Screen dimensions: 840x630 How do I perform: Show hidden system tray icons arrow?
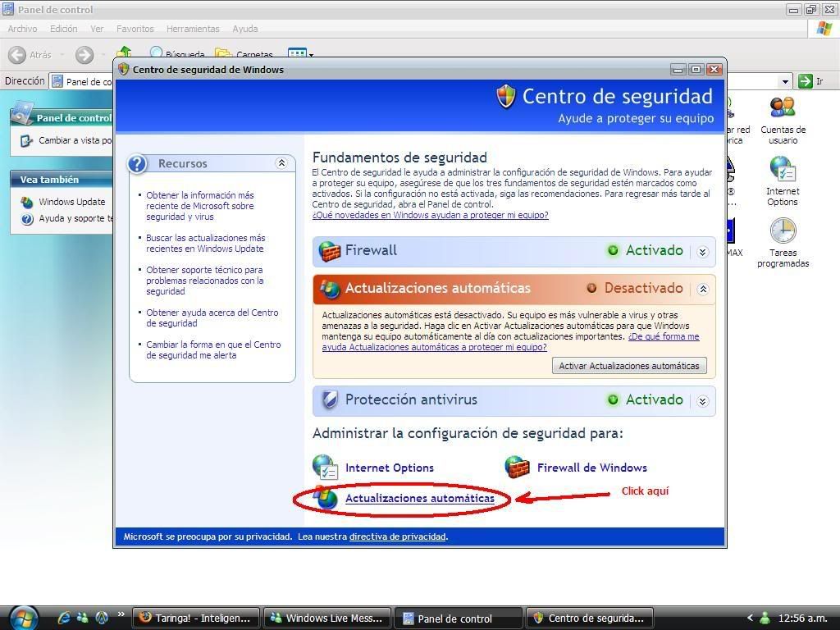pos(750,618)
